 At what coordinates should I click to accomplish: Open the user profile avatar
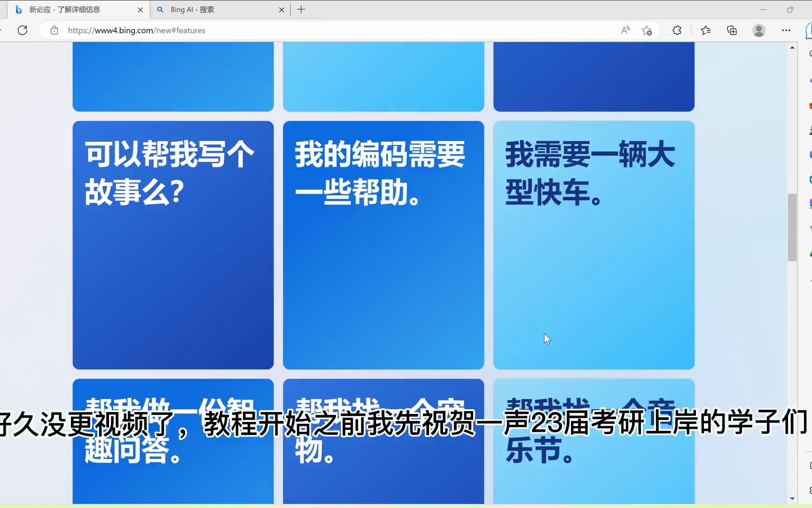pyautogui.click(x=758, y=31)
